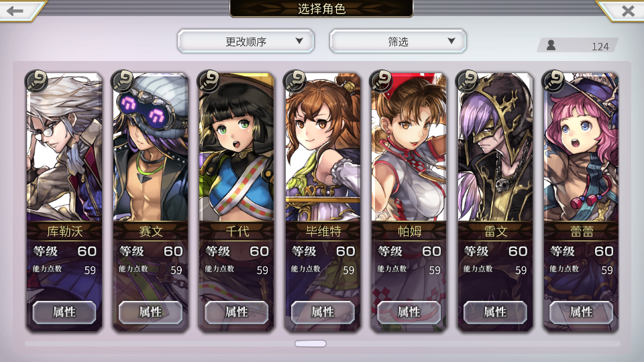This screenshot has width=644, height=362.
Task: Open the 更改顺序 sort dropdown
Action: tap(246, 41)
